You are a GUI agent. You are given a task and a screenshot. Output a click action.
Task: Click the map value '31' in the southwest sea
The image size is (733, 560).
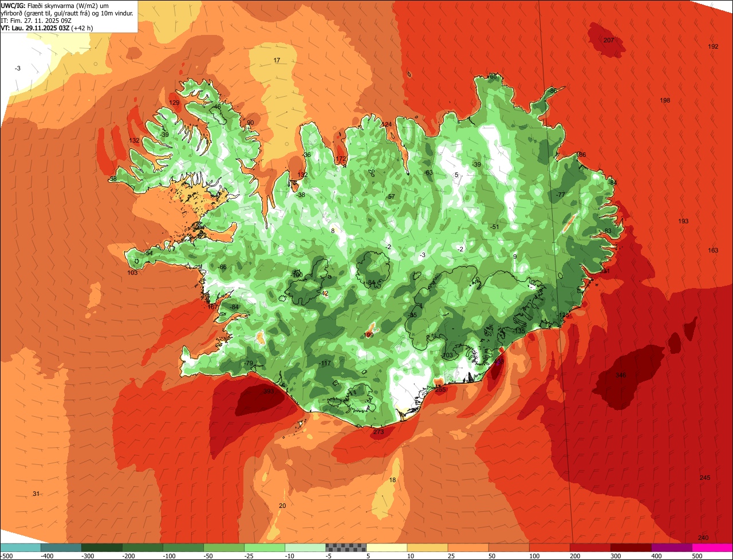point(36,494)
